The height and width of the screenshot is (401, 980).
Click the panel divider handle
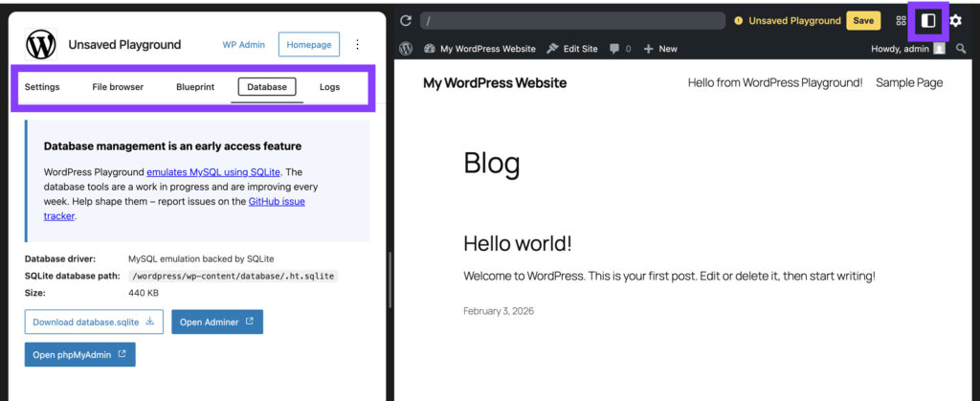coord(390,279)
